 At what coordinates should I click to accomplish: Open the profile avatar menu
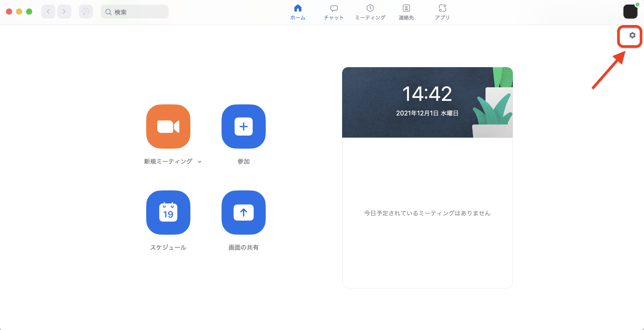pos(630,12)
